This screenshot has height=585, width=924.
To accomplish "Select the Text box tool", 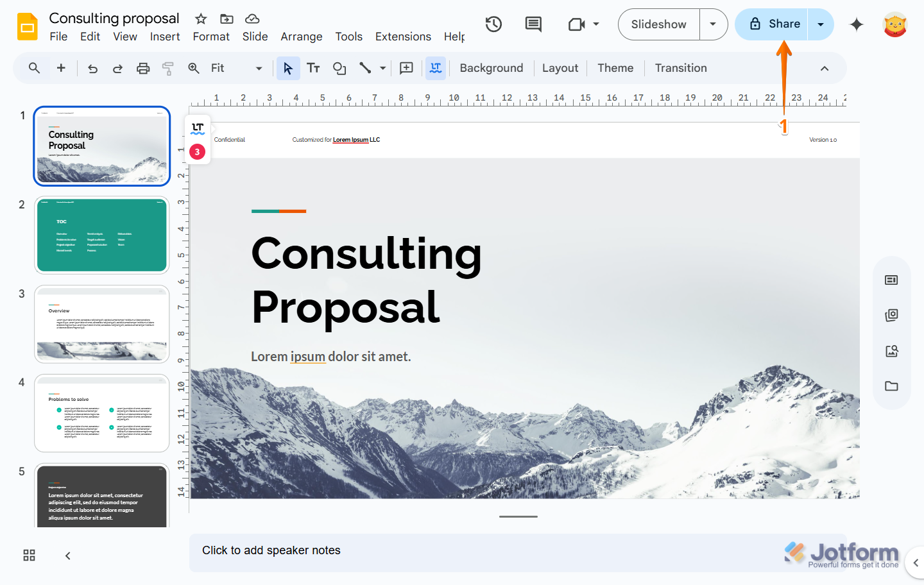I will click(313, 68).
